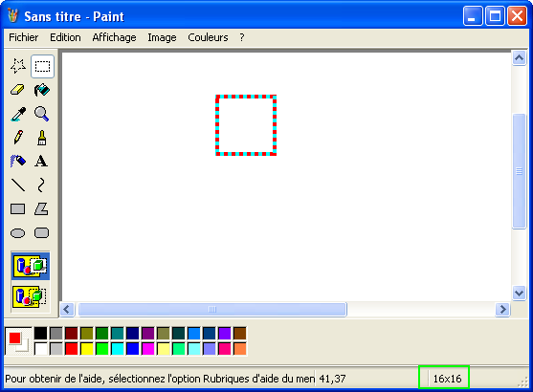The width and height of the screenshot is (533, 392).
Task: Choose the Eyedropper color picker tool
Action: (18, 114)
